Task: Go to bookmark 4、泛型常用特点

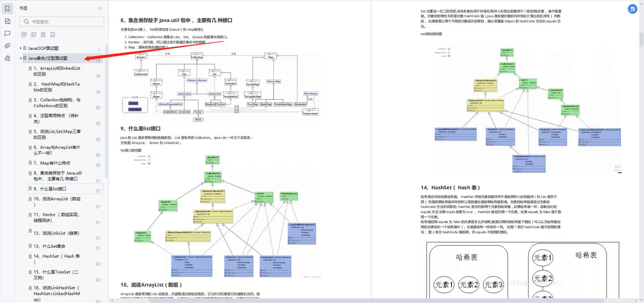Action: (56, 119)
